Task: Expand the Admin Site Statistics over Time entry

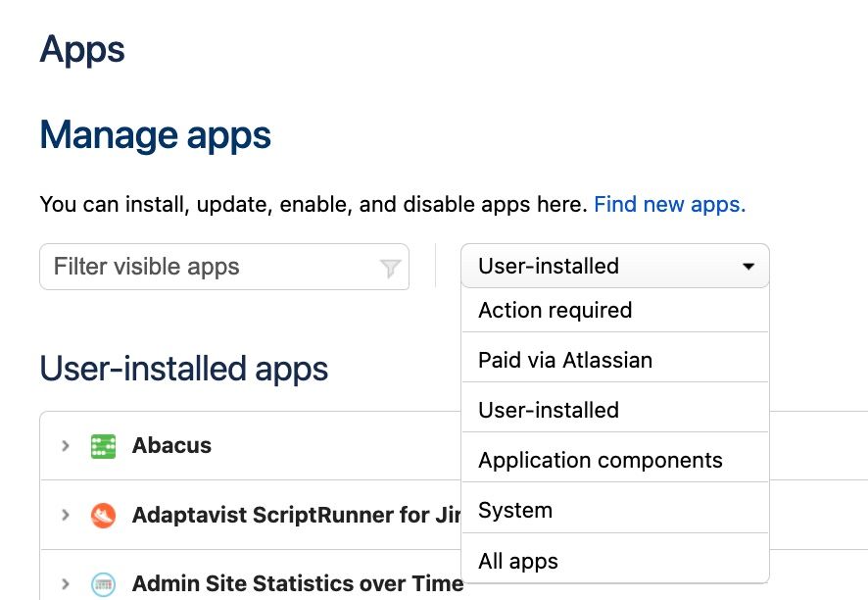Action: [x=65, y=583]
